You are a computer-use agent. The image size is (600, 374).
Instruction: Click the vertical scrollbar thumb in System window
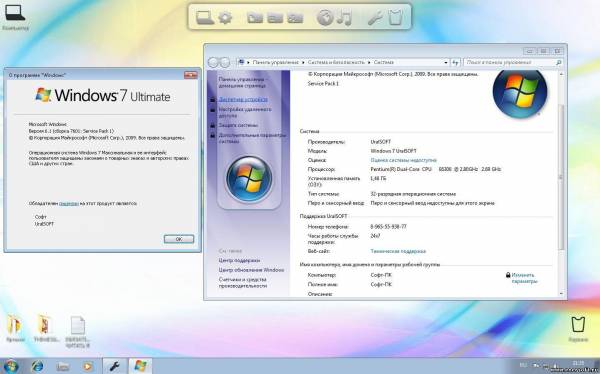(x=562, y=176)
